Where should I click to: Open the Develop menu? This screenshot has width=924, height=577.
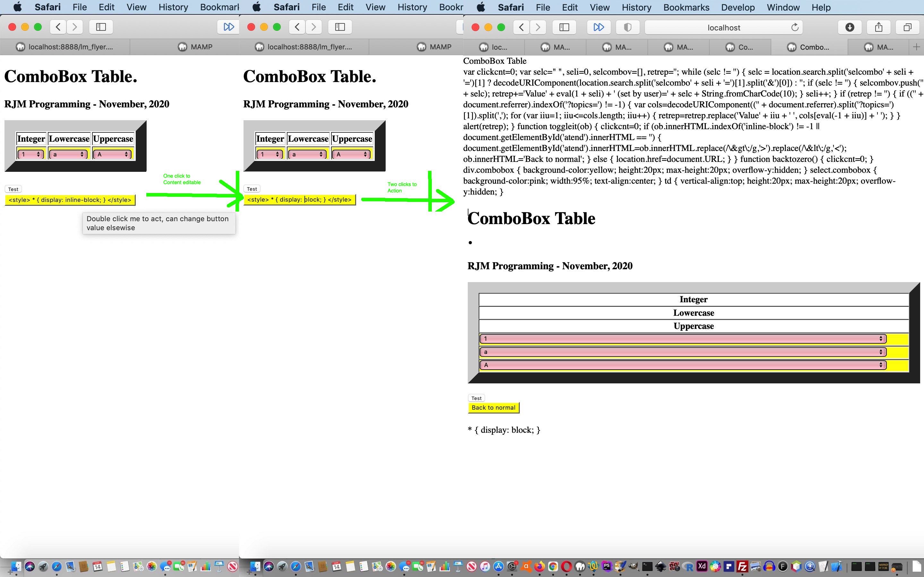pyautogui.click(x=738, y=7)
